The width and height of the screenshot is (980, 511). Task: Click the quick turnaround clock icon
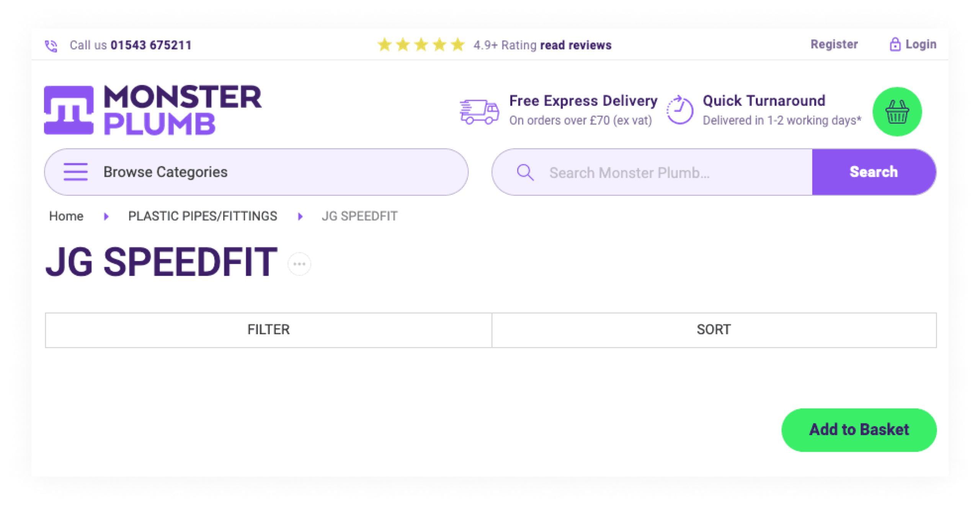coord(680,110)
